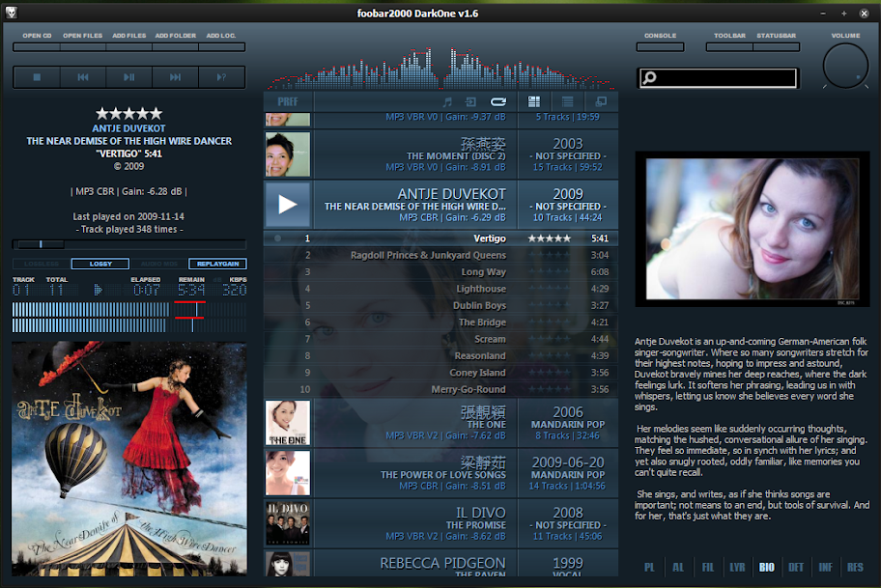Click the artist photo in biography panel
The width and height of the screenshot is (881, 588).
753,229
